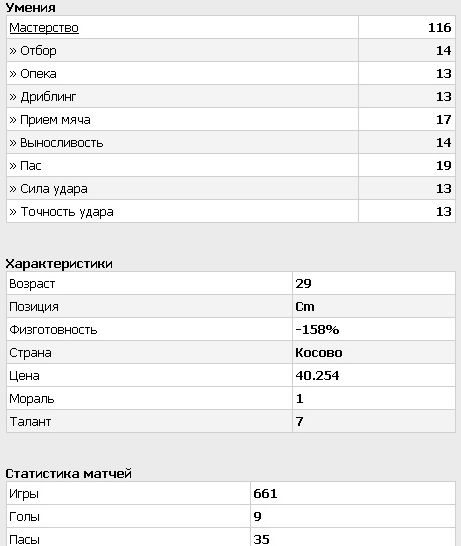Click the Прием мяча row
461x546 pixels.
point(231,119)
